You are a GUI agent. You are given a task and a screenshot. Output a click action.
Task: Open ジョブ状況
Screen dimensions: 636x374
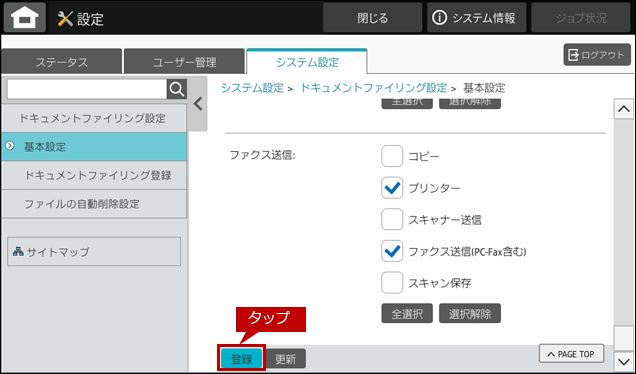(x=581, y=17)
